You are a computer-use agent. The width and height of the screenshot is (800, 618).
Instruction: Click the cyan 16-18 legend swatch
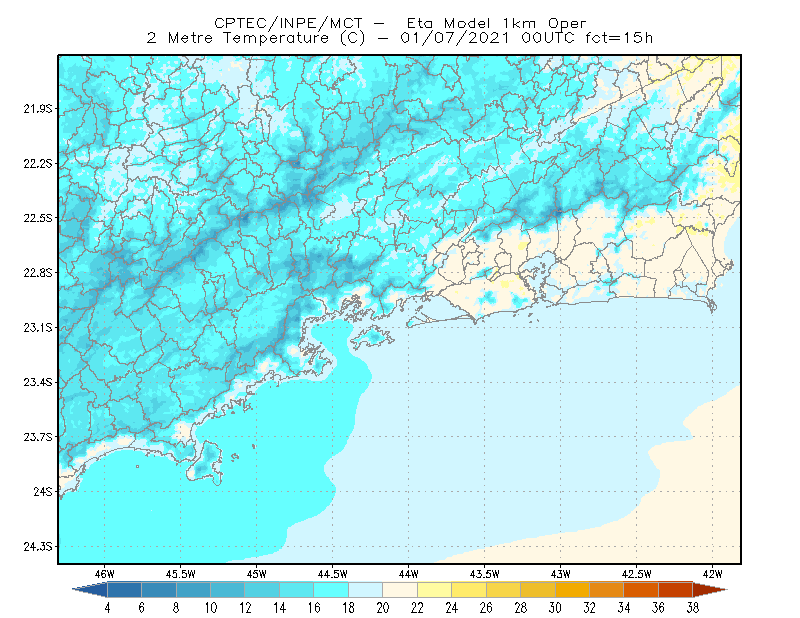(331, 590)
